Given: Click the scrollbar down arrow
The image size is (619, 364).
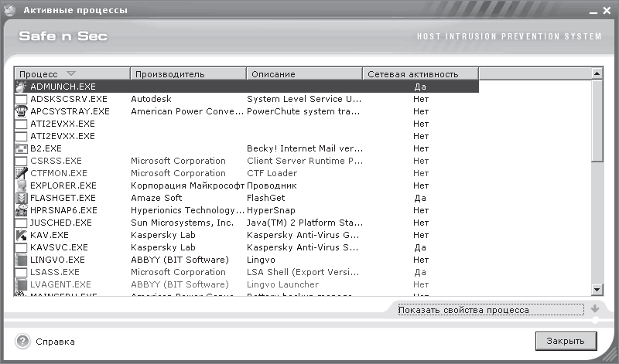Looking at the screenshot, I should tap(597, 289).
